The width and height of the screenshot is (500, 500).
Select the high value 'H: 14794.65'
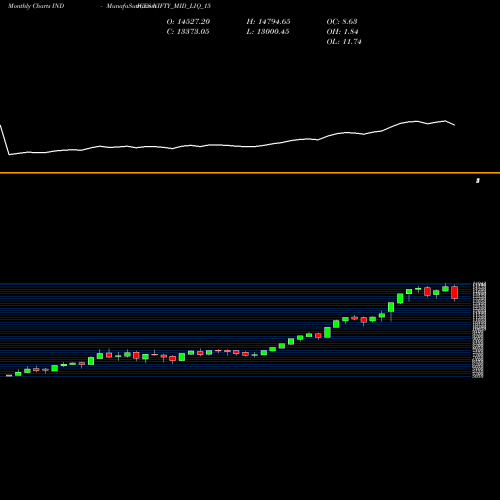(x=268, y=22)
